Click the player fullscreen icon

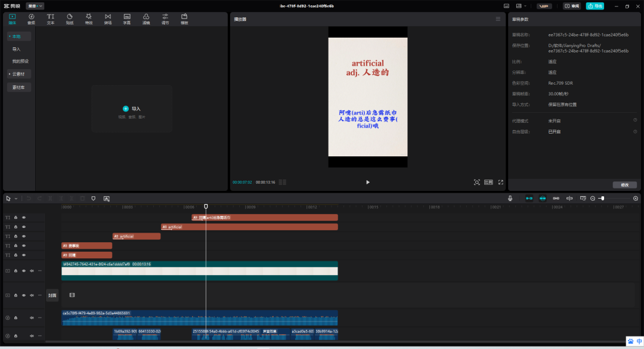coord(501,182)
